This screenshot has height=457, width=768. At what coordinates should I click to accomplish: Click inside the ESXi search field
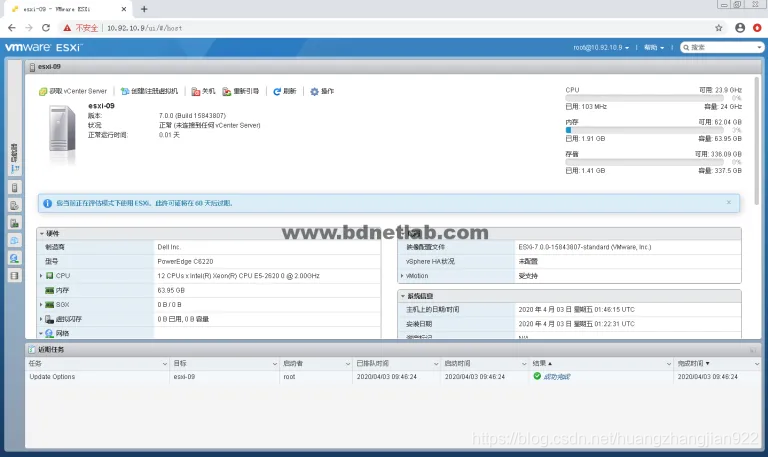[723, 48]
